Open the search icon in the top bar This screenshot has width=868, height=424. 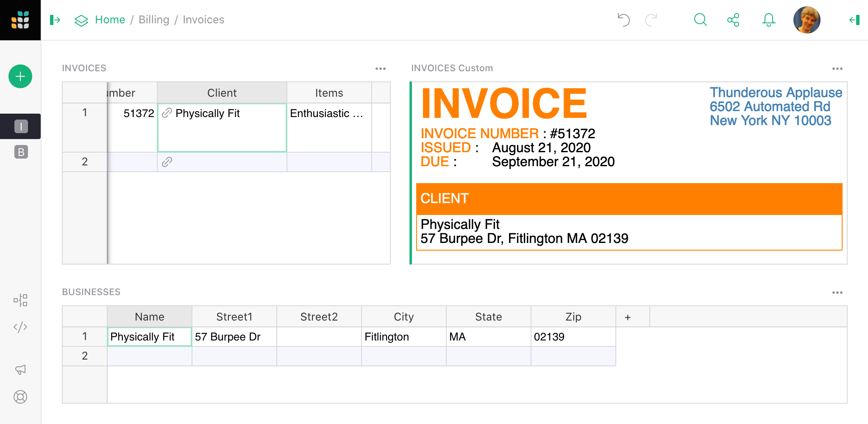tap(700, 20)
